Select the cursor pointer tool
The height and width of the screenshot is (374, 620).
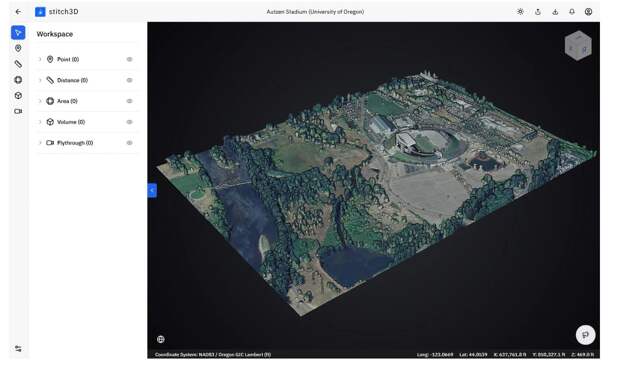[18, 32]
